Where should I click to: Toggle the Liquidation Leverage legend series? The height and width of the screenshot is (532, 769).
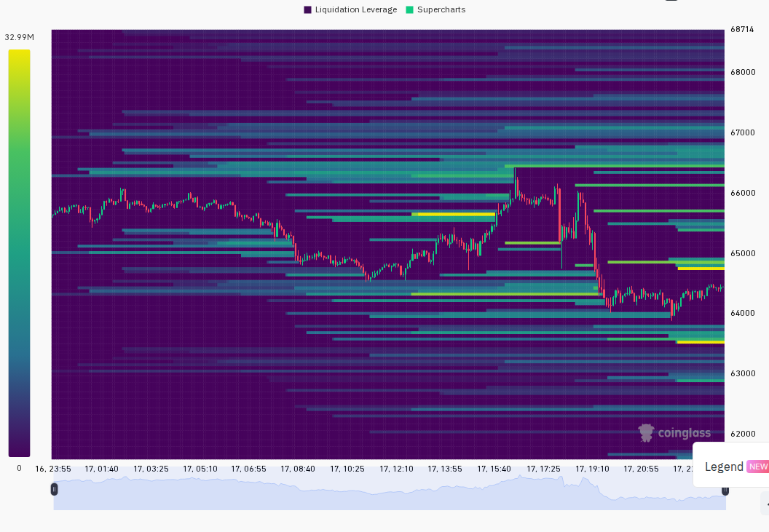[351, 9]
